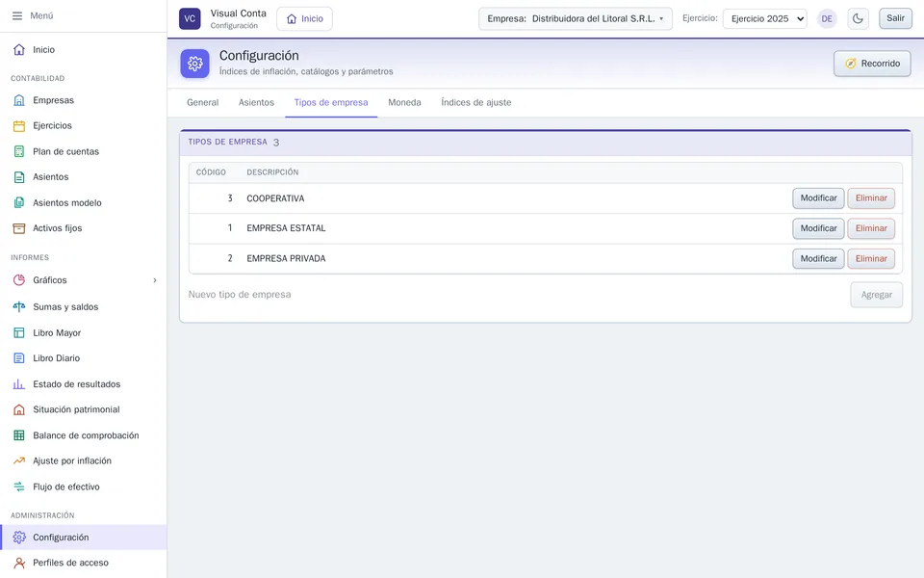924x578 pixels.
Task: Open the Ejercicio 2025 dropdown
Action: pyautogui.click(x=765, y=19)
